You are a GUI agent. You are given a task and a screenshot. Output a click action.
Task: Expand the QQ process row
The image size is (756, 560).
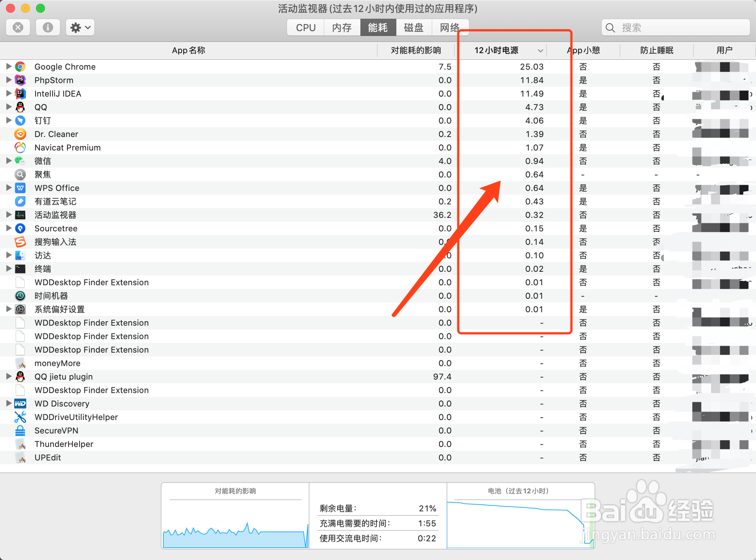pyautogui.click(x=9, y=107)
